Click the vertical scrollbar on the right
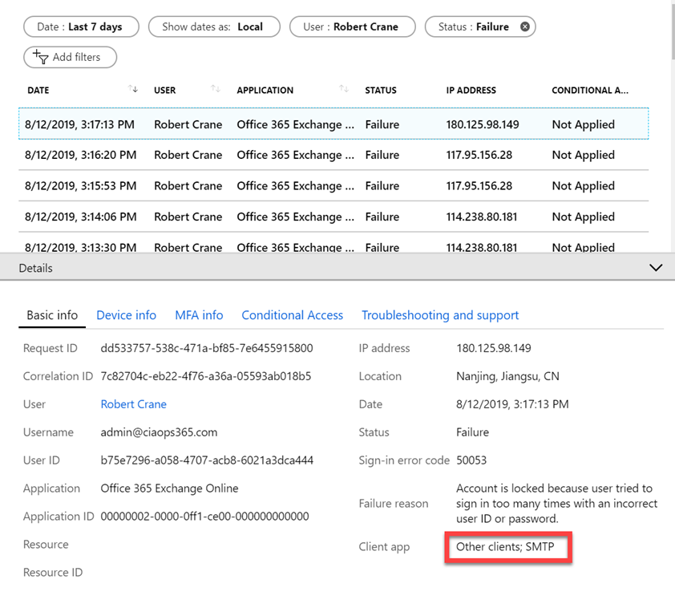The width and height of the screenshot is (675, 616). [x=671, y=32]
